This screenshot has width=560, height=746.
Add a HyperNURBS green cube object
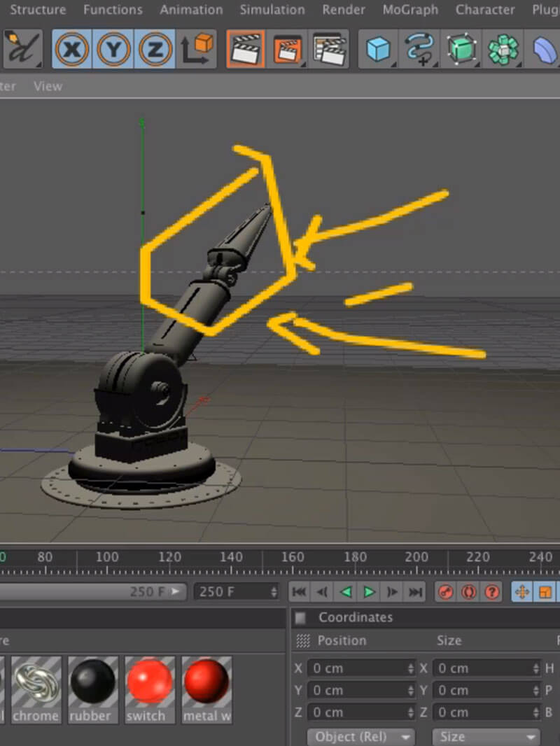(x=461, y=48)
